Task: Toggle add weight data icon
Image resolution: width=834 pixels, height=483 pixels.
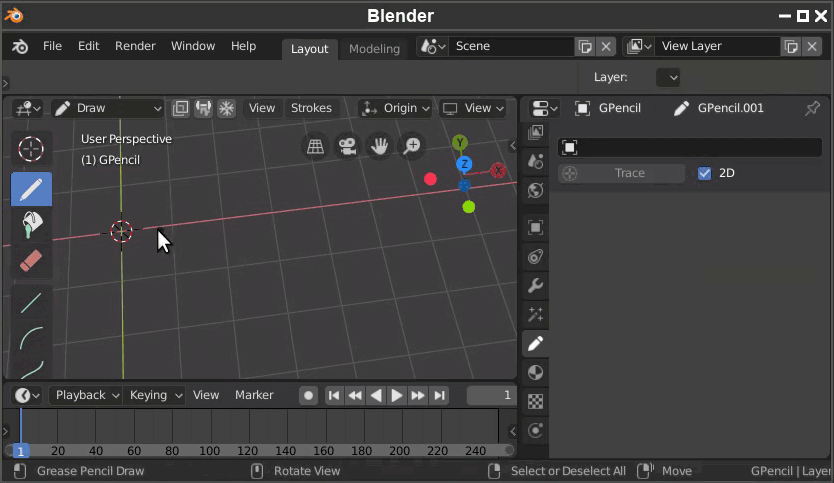Action: (x=203, y=109)
